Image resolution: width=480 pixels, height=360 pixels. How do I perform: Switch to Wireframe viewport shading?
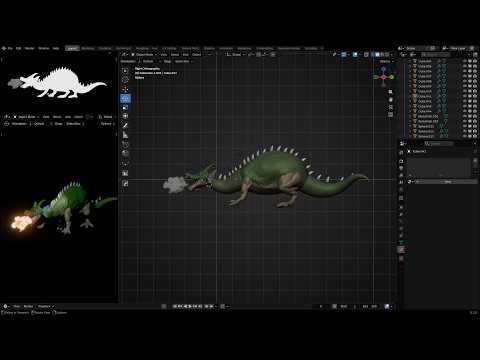373,54
